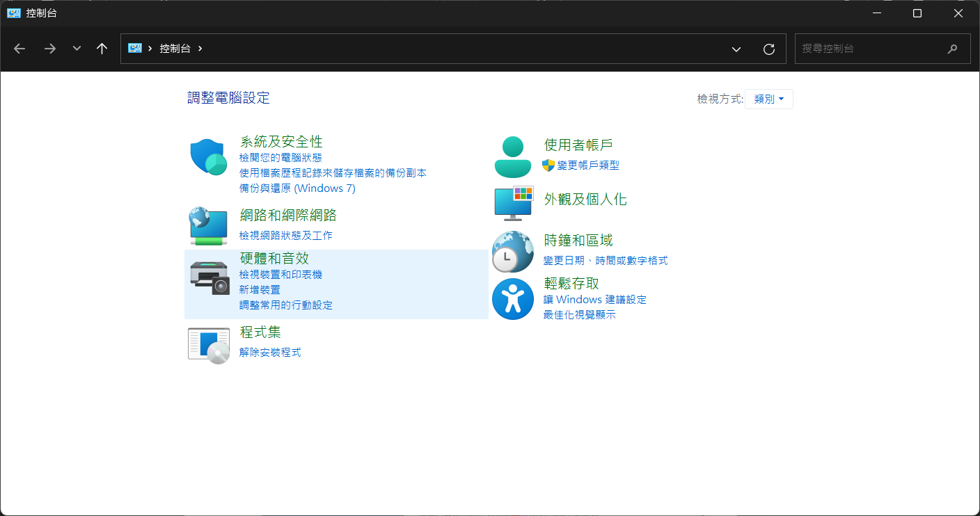The image size is (980, 516).
Task: Open 網路和網際網路 category heading
Action: (288, 216)
